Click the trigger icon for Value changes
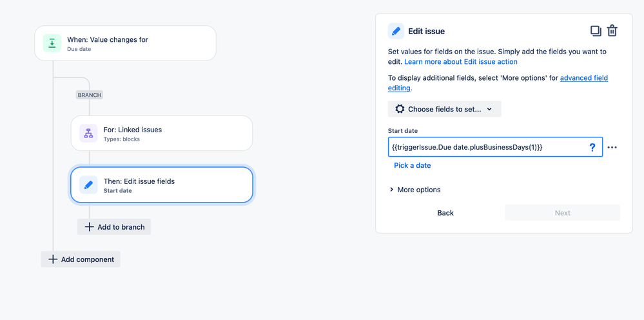 [x=52, y=43]
